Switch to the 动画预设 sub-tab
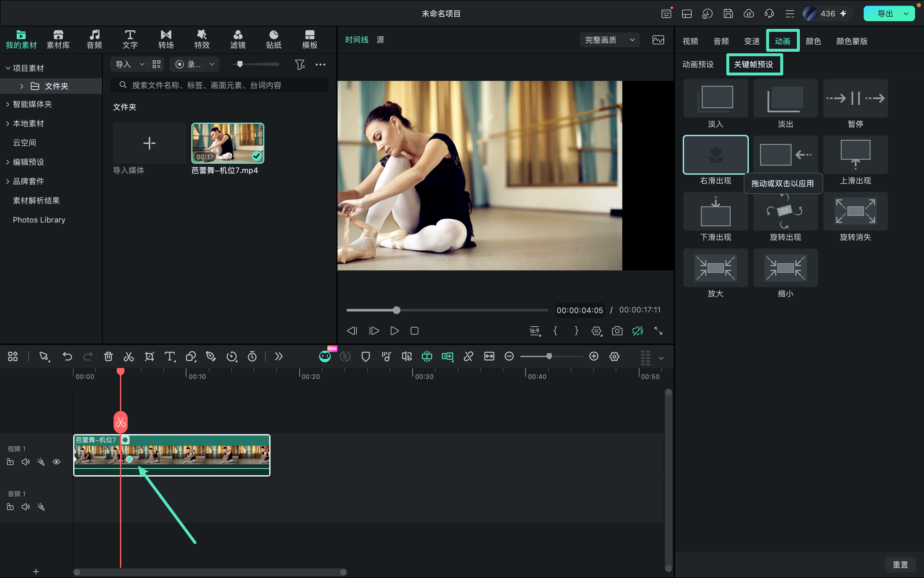This screenshot has width=924, height=578. (698, 65)
